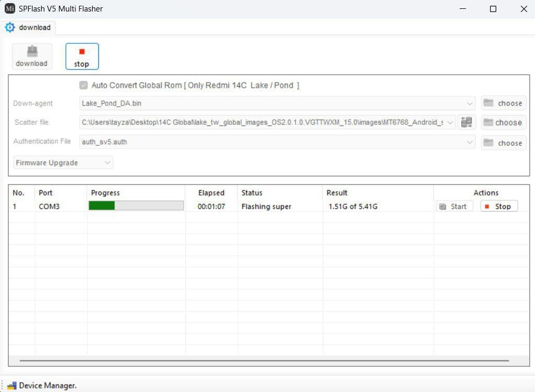Click the Mi app icon in title bar

click(x=9, y=8)
